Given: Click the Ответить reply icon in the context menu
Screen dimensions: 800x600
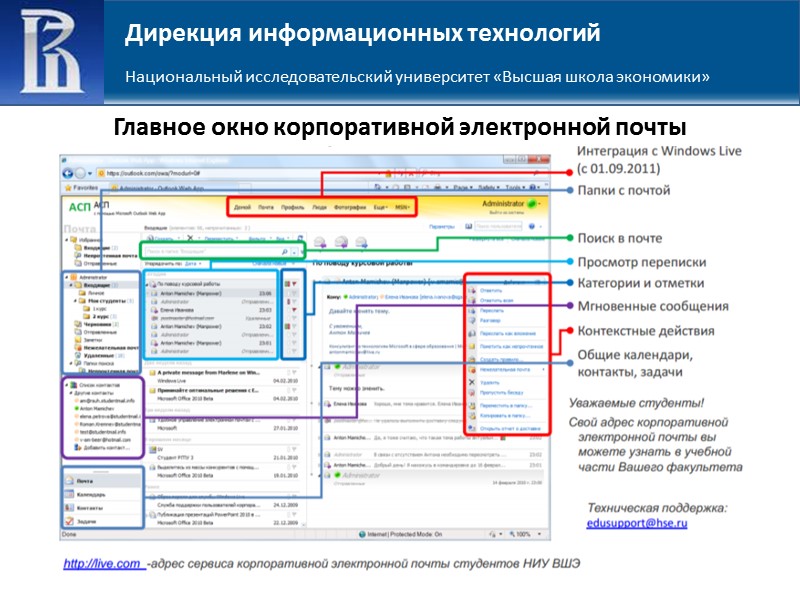Looking at the screenshot, I should click(x=471, y=290).
